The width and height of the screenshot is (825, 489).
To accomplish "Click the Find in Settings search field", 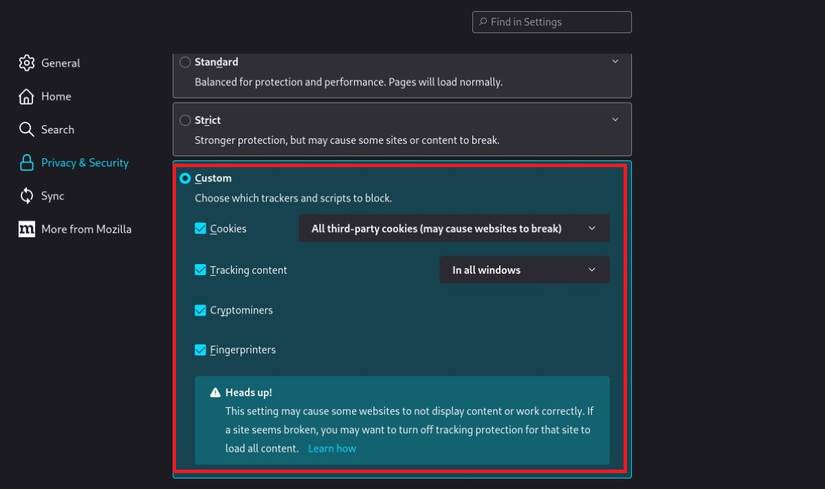I will [552, 22].
